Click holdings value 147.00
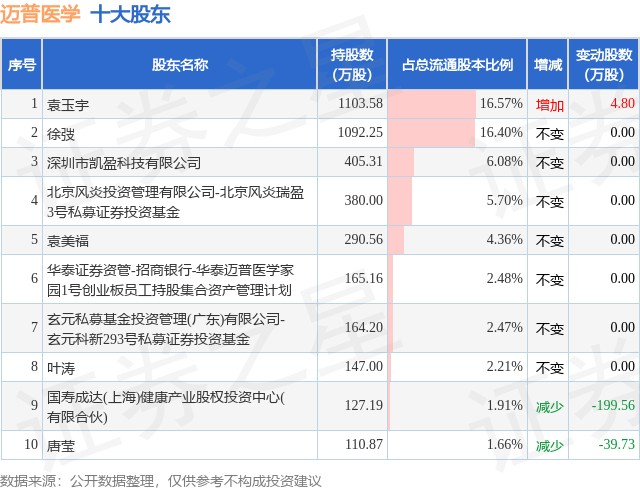This screenshot has height=490, width=640. [x=364, y=366]
